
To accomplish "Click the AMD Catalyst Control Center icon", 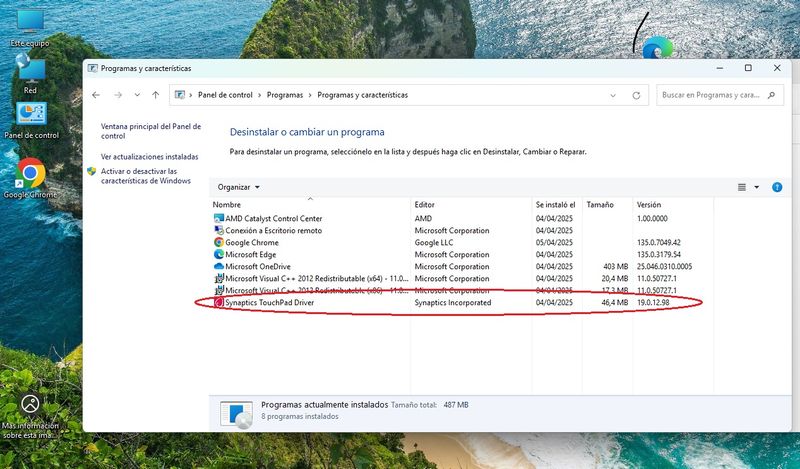I will pyautogui.click(x=219, y=218).
